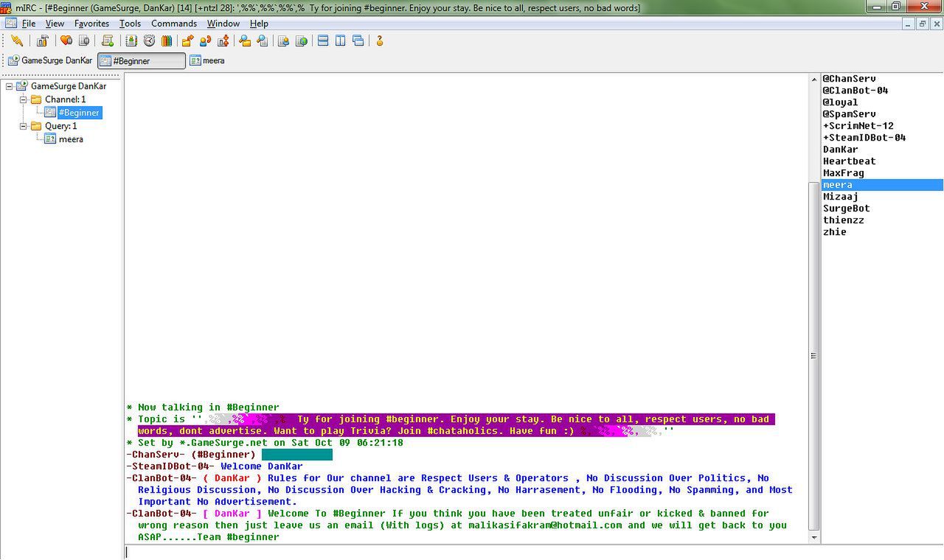Select the GameSurge DanKar switchbar button

(x=50, y=61)
